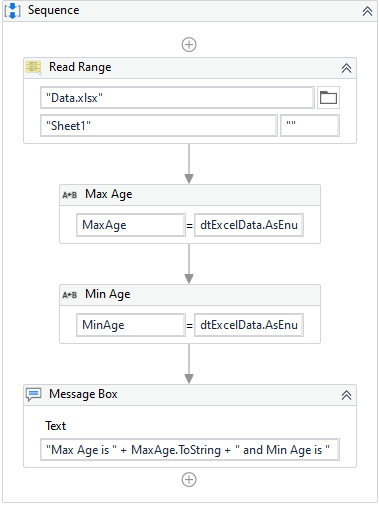Select the Max Age activity title

tap(109, 194)
